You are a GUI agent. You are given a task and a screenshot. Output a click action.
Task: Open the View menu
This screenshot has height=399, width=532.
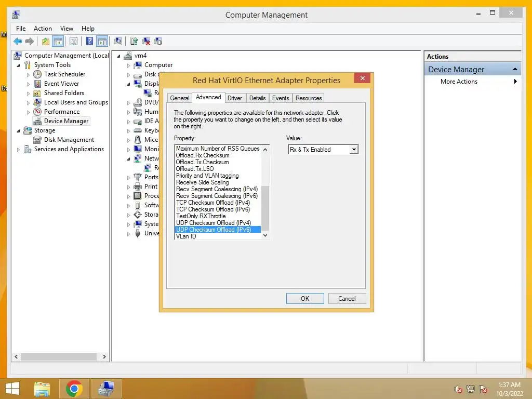tap(66, 29)
